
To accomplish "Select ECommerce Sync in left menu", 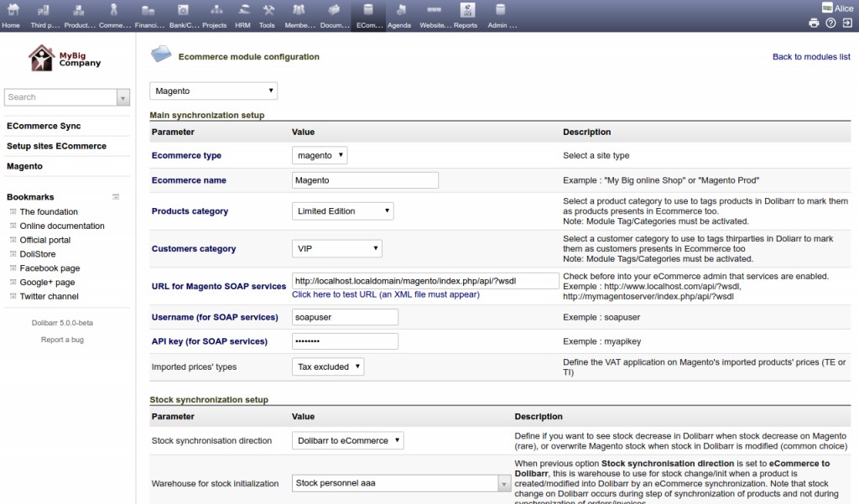I will [44, 126].
